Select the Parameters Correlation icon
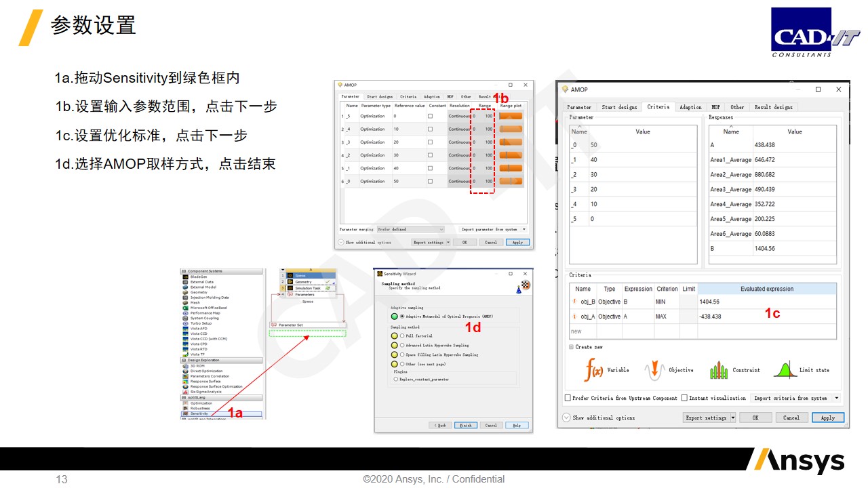Image resolution: width=868 pixels, height=488 pixels. 185,376
